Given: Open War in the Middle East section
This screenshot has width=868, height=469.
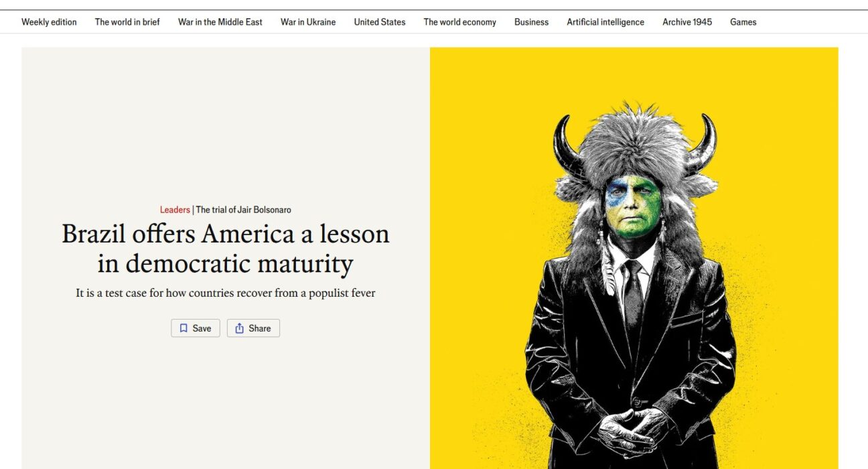Looking at the screenshot, I should point(220,22).
